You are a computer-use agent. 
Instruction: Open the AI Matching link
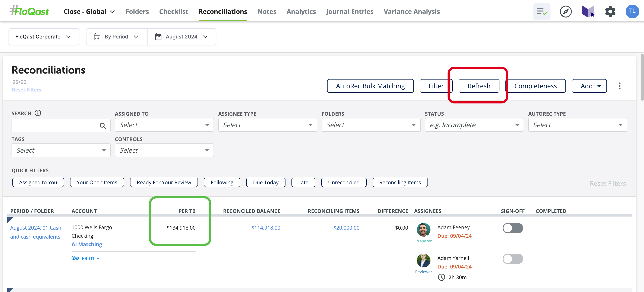coord(87,244)
